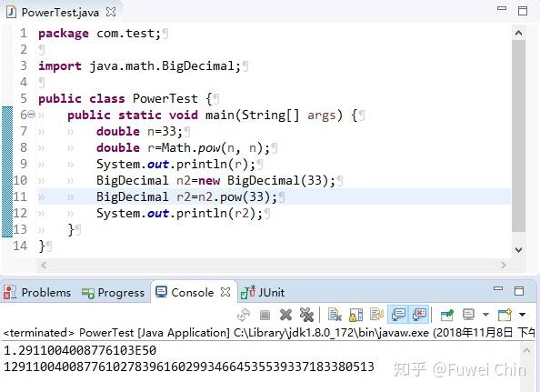Click 'double n=33;' line
Screen dimensions: 540x392
(139, 132)
